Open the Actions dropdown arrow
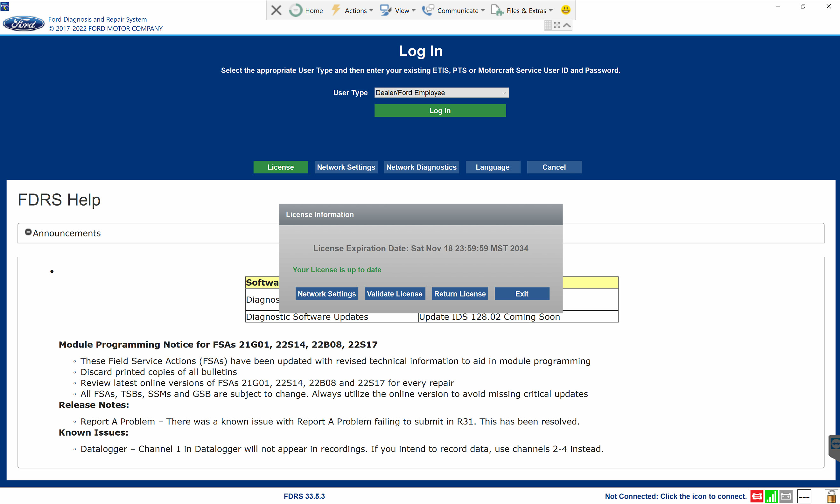 (371, 10)
